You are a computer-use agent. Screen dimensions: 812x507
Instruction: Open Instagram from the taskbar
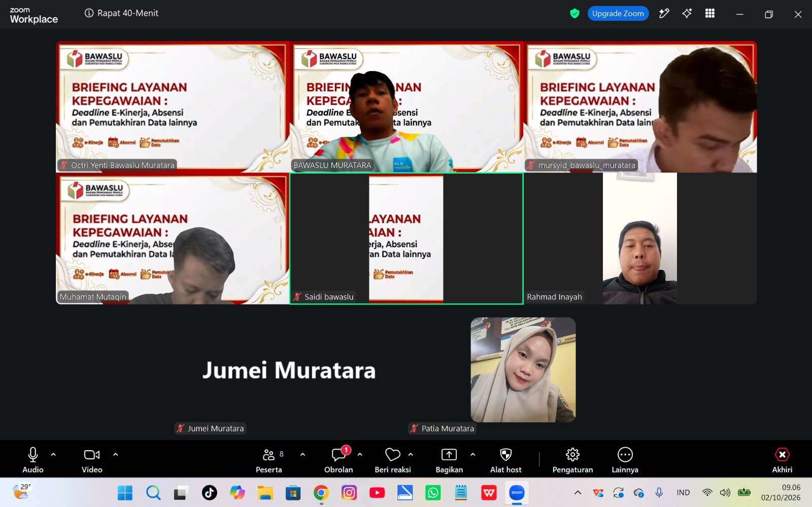click(x=349, y=493)
